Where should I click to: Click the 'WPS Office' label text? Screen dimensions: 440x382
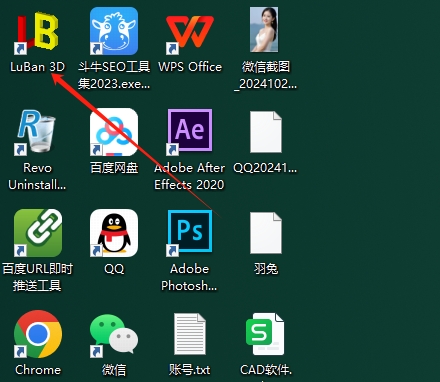190,67
